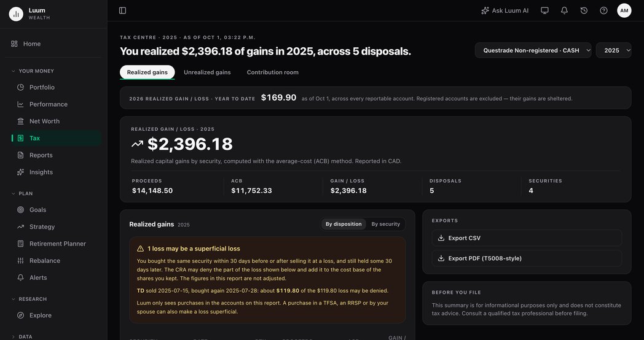Click the upward trend arrow beside $2,396.18

(137, 144)
